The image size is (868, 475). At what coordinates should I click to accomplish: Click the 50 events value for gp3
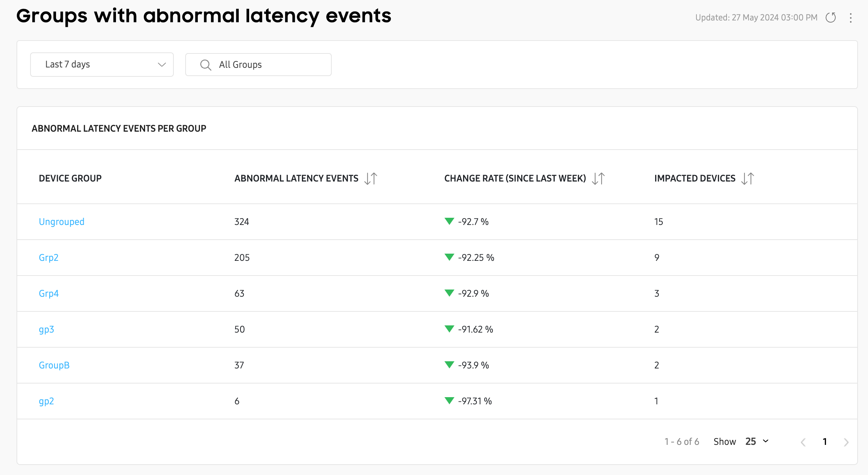tap(239, 329)
